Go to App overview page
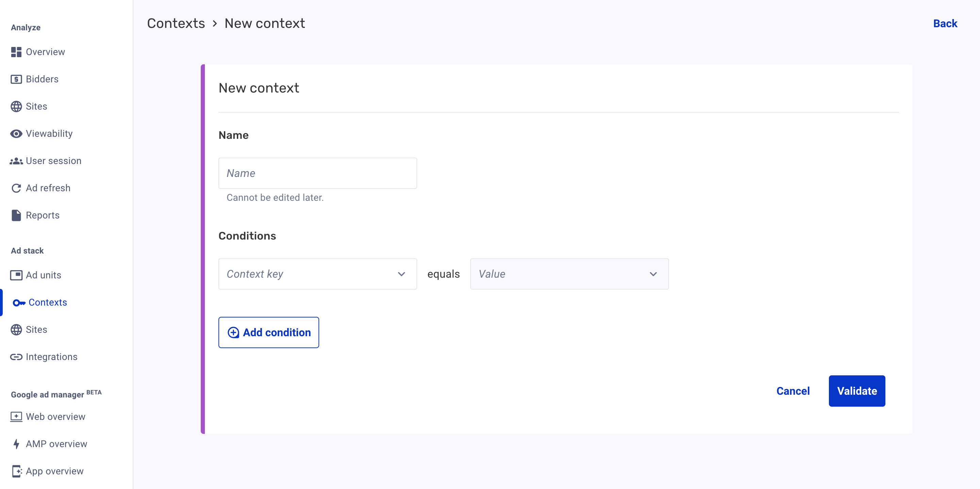This screenshot has height=489, width=980. point(54,471)
